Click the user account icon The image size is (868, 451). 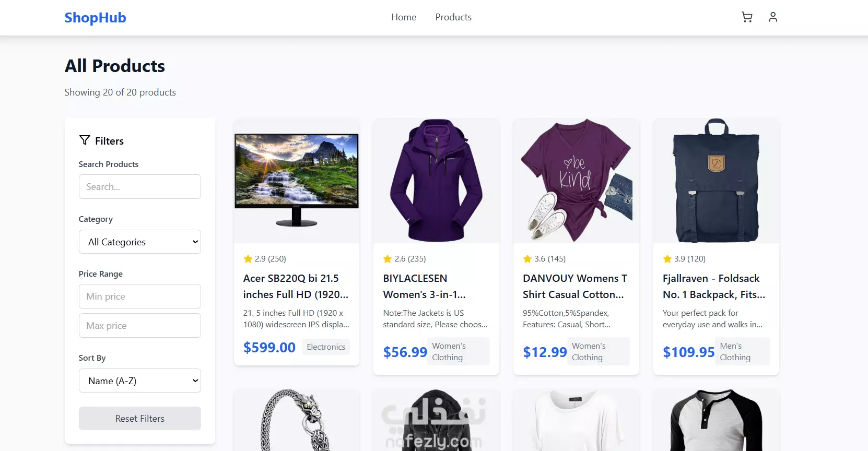(773, 17)
